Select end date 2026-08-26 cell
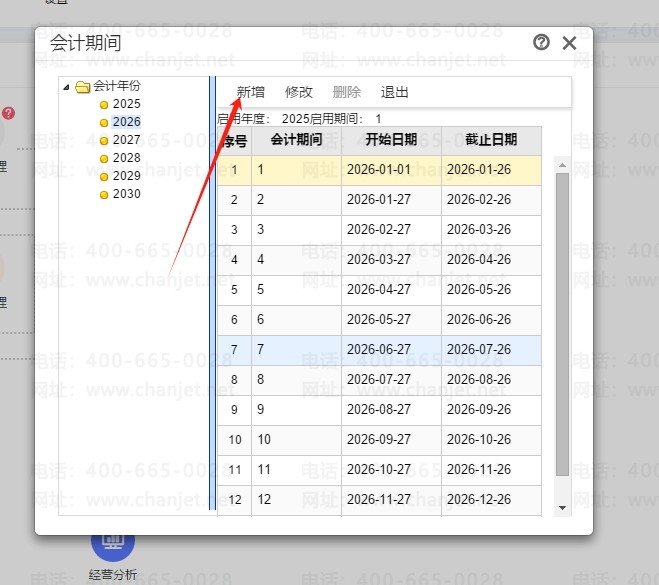 click(491, 380)
